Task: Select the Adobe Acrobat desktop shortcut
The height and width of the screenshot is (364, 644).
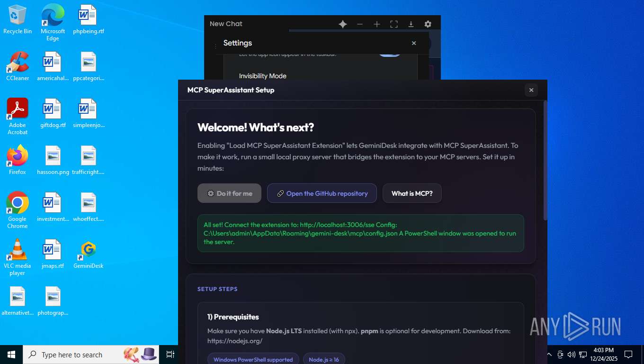Action: pos(18,117)
